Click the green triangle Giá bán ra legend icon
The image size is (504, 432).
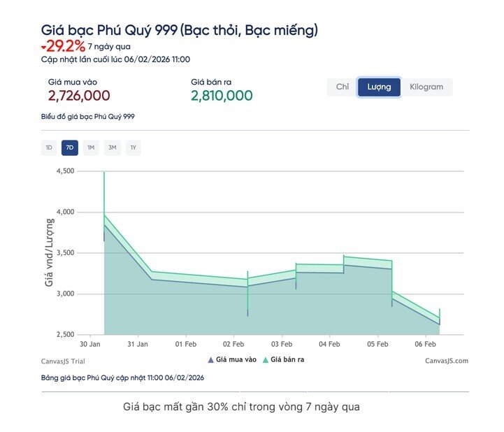[x=266, y=360]
